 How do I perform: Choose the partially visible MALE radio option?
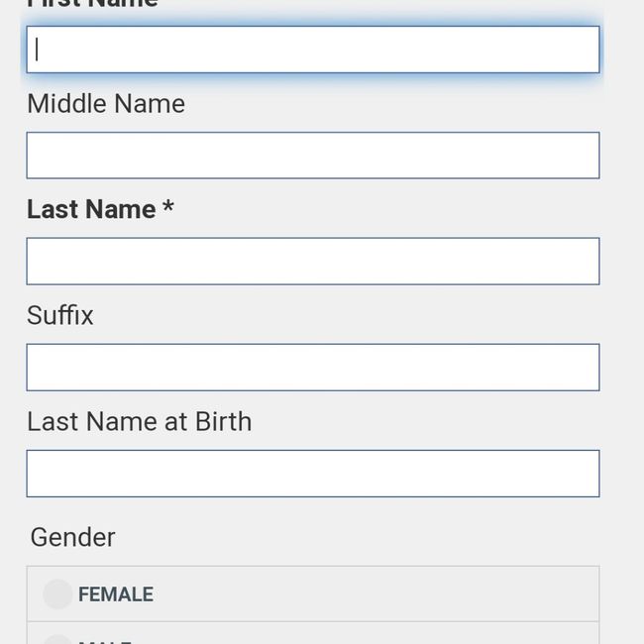click(x=57, y=639)
